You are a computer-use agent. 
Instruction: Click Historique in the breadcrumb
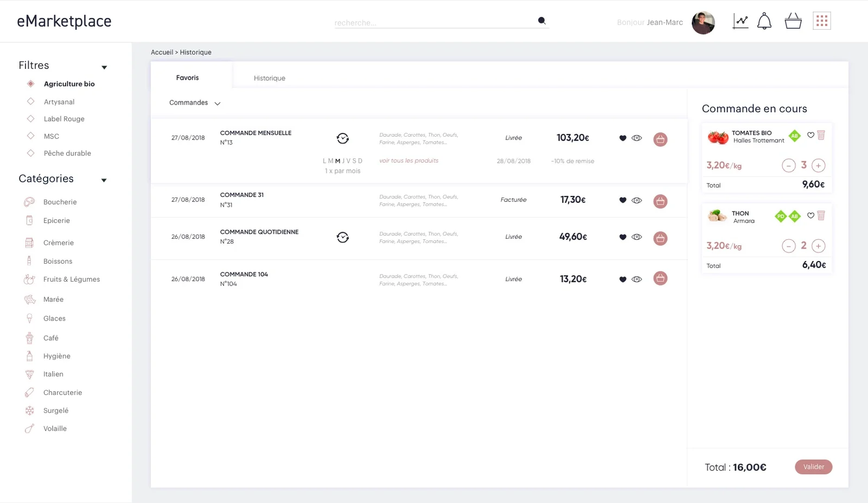click(x=195, y=52)
